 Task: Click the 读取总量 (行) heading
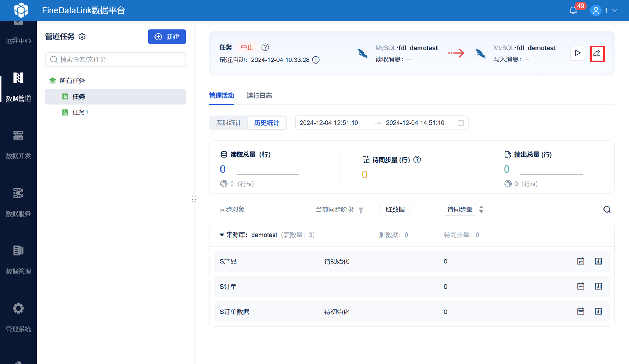pyautogui.click(x=250, y=155)
